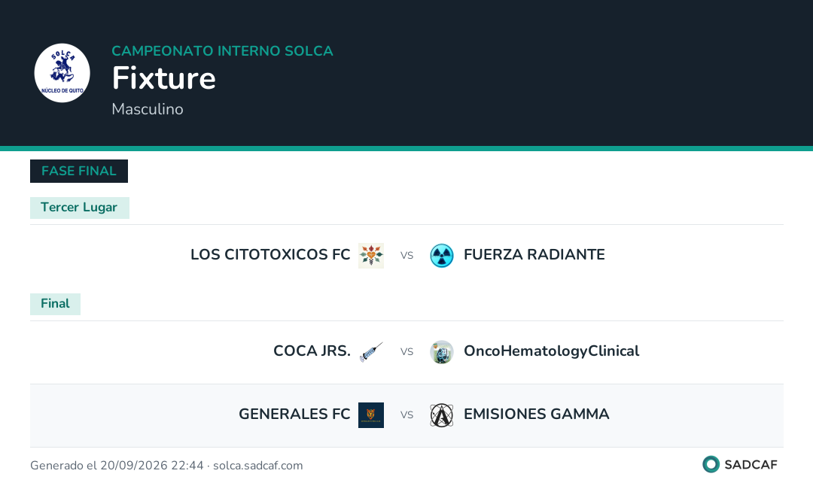Viewport: 813px width, 504px height.
Task: Click Coca Jrs. syringe icon
Action: point(371,352)
